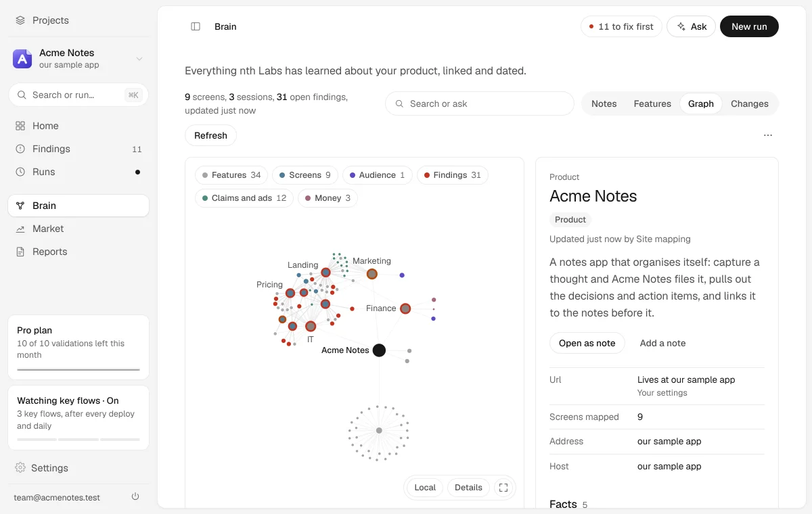This screenshot has height=514, width=812.
Task: Open the Your settings link
Action: (662, 393)
